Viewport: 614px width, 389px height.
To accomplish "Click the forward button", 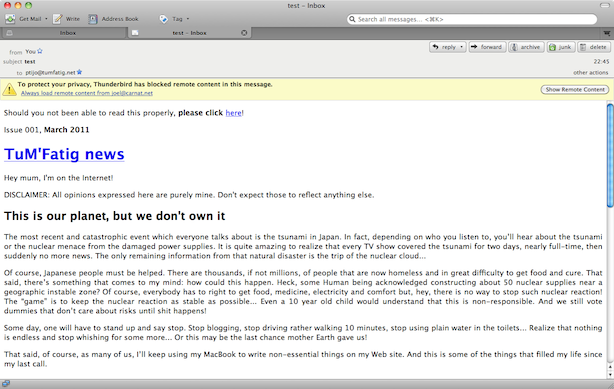I will click(487, 47).
